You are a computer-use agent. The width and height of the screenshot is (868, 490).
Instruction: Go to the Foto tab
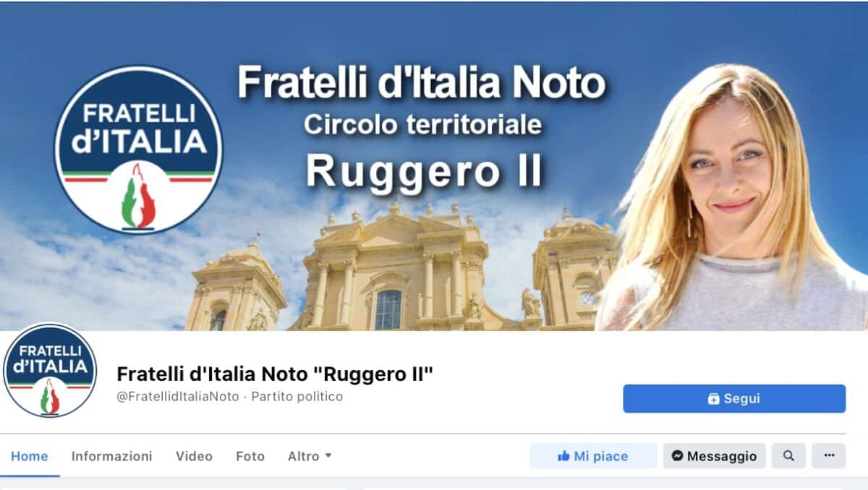pyautogui.click(x=250, y=456)
